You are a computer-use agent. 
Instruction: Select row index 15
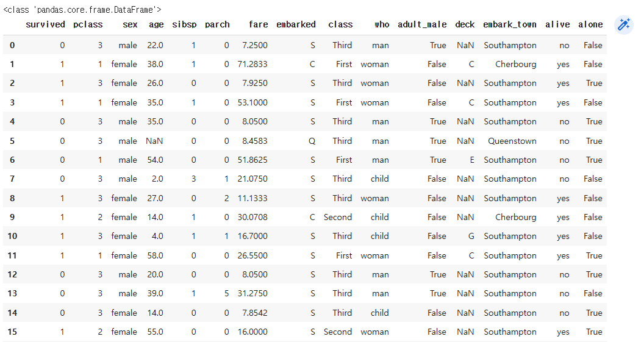coord(12,332)
